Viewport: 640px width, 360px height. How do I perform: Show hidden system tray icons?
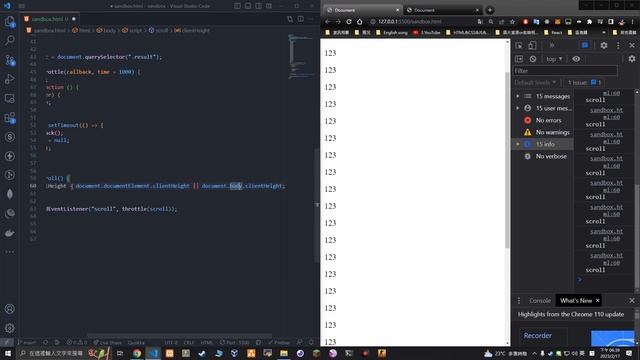(x=534, y=353)
